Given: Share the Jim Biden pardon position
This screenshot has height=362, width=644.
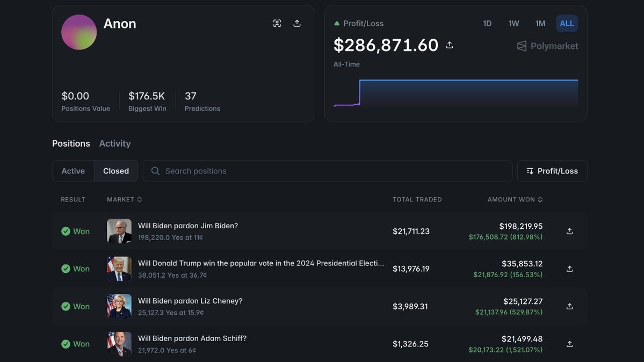Looking at the screenshot, I should tap(569, 231).
